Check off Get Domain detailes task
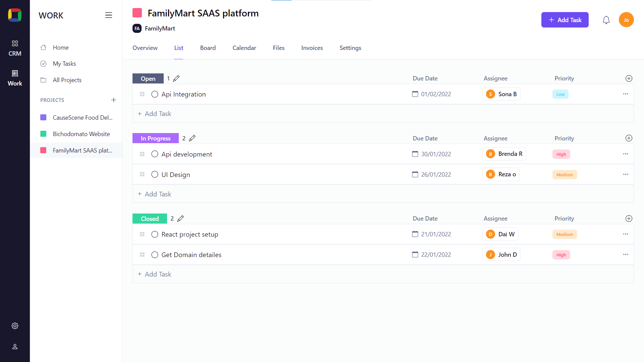The height and width of the screenshot is (362, 644). pyautogui.click(x=155, y=255)
